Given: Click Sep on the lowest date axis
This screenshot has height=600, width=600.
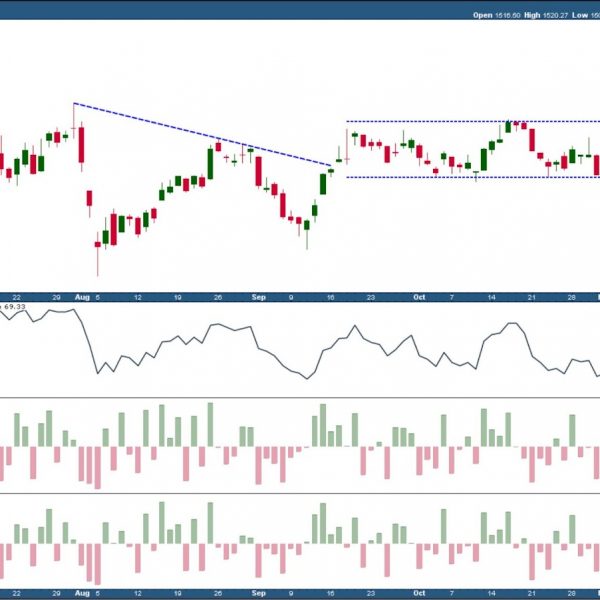Looking at the screenshot, I should (x=259, y=593).
